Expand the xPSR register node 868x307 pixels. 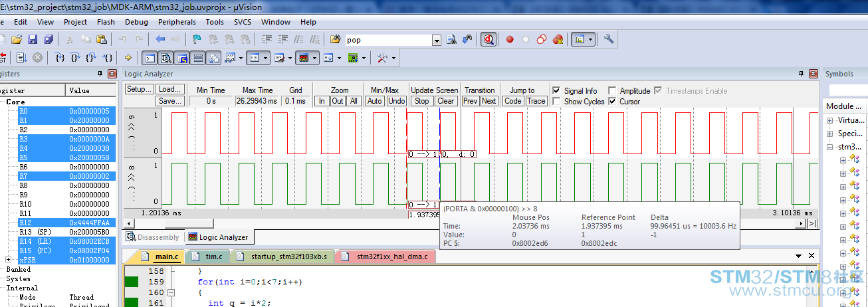tap(8, 260)
